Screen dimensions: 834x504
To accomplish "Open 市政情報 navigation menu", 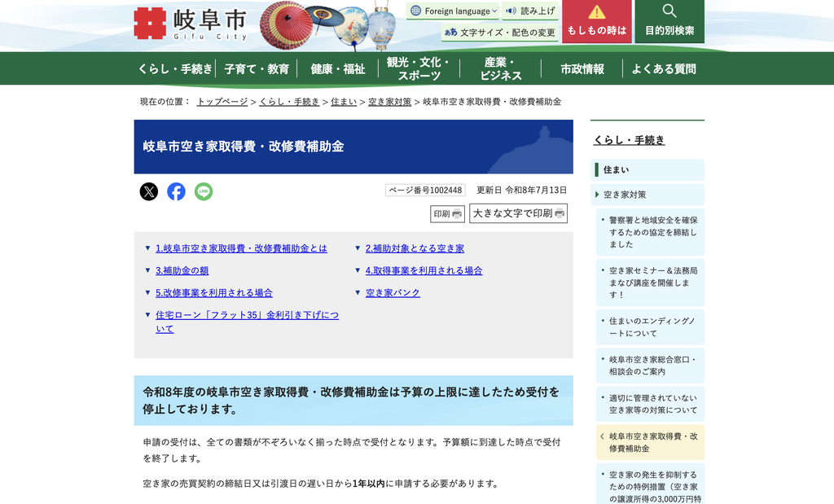I will [x=582, y=68].
